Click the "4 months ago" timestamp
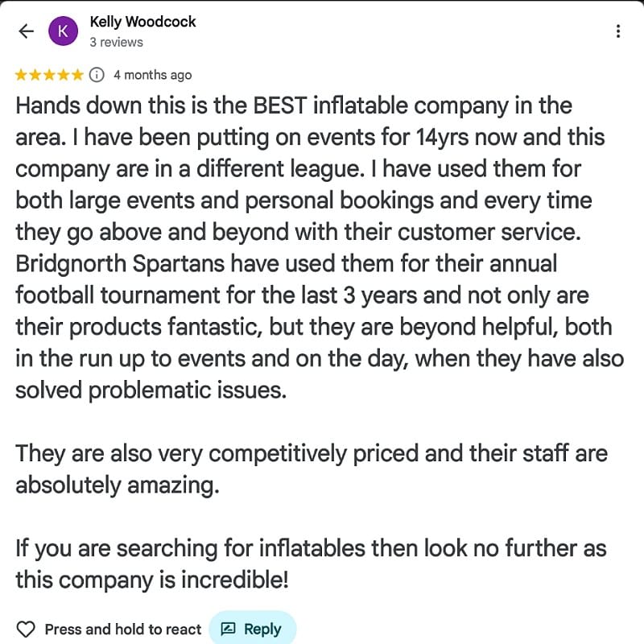644x644 pixels. (x=152, y=75)
